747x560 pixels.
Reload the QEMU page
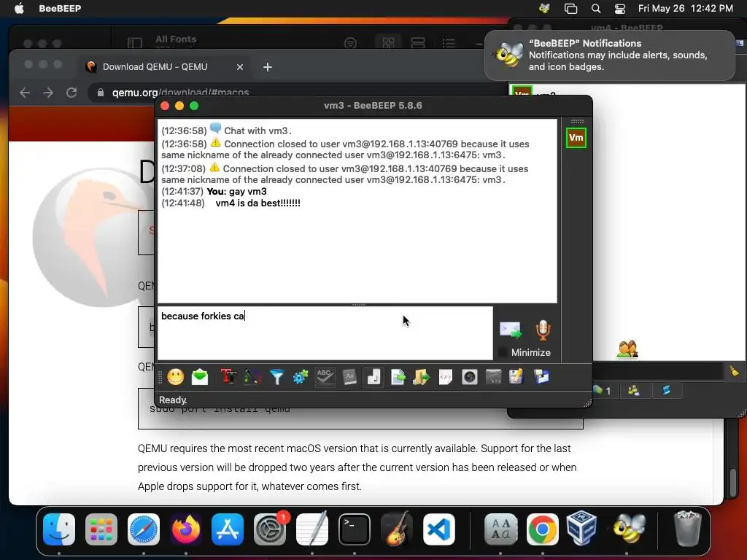72,93
